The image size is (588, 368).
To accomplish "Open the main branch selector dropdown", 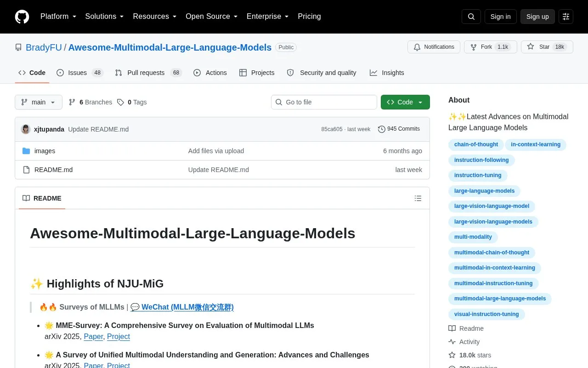I will pos(39,102).
